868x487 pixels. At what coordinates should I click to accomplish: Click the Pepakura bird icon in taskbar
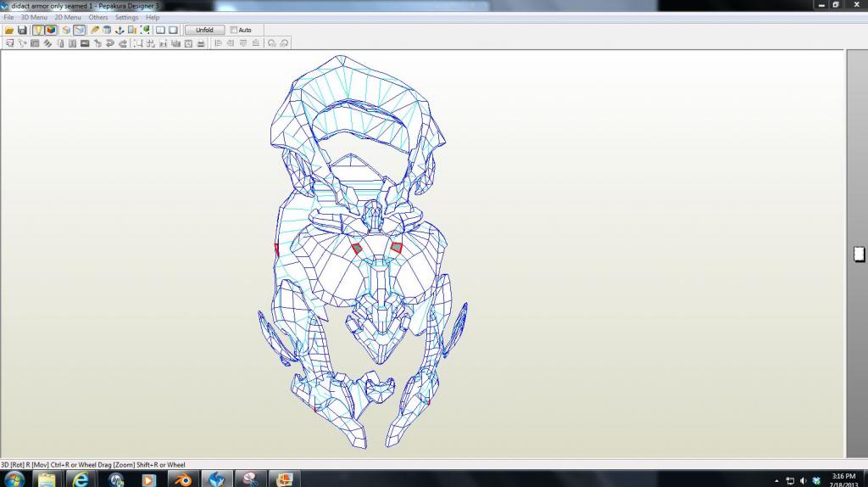click(x=216, y=479)
